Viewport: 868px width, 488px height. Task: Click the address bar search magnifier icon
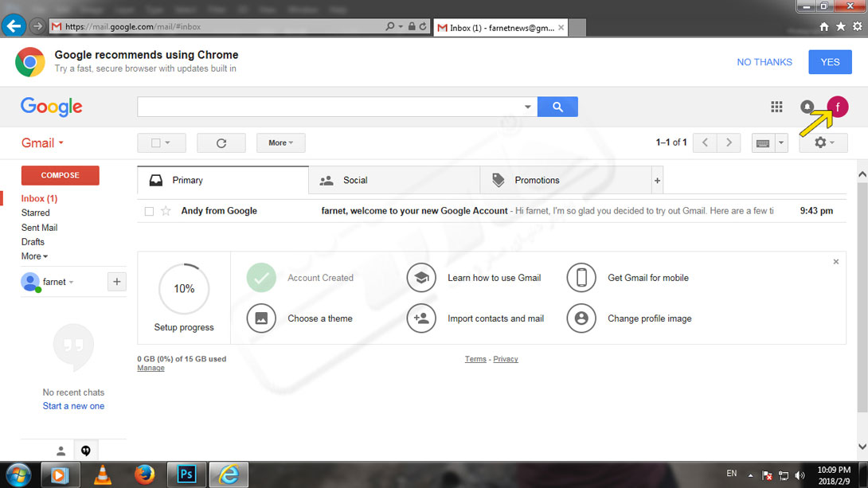(390, 26)
